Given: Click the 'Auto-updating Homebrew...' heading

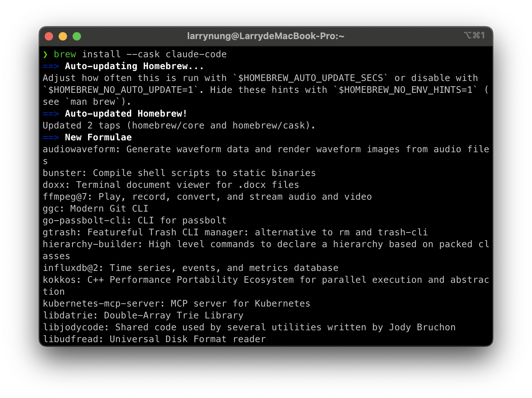Looking at the screenshot, I should [134, 66].
